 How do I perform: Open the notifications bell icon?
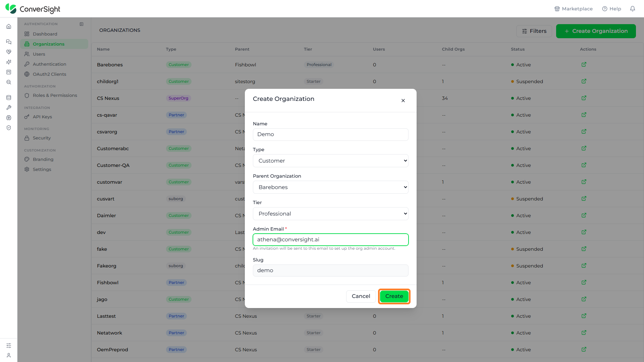coord(633,9)
